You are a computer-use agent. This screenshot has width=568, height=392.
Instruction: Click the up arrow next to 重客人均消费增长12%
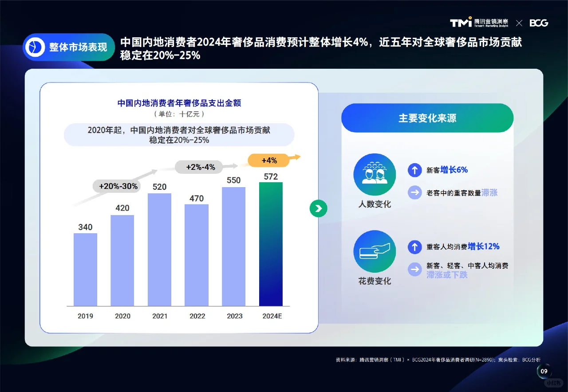(415, 247)
